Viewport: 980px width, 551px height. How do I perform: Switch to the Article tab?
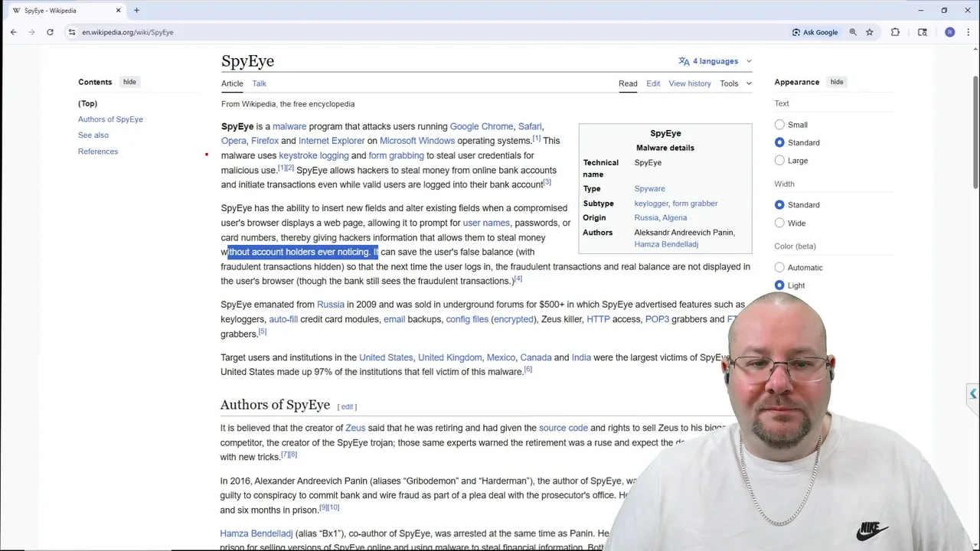(x=232, y=83)
